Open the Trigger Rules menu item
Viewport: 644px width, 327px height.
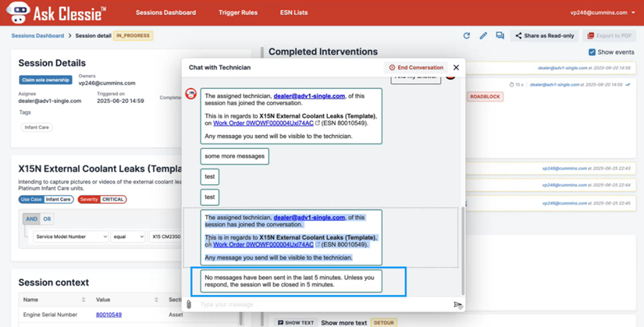coord(238,12)
